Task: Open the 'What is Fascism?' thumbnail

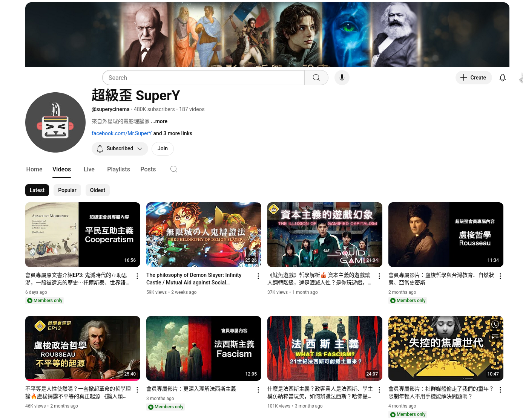Action: tap(325, 348)
